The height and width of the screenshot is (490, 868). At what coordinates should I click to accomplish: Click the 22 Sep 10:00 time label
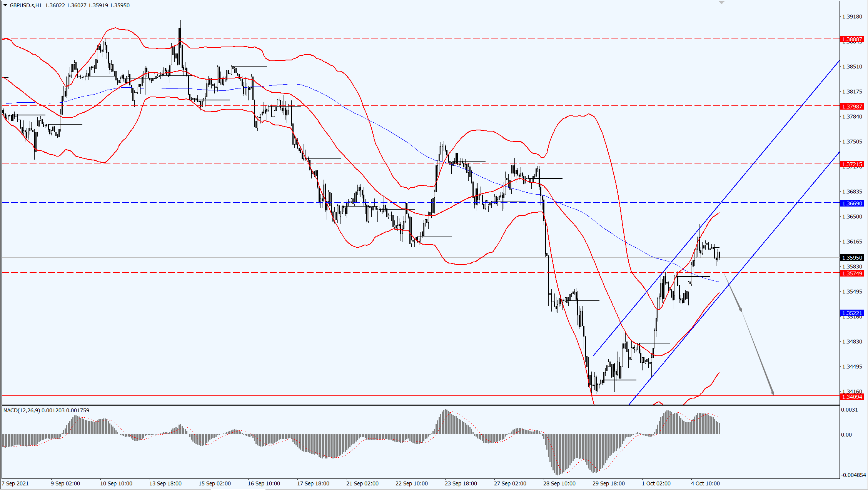pyautogui.click(x=412, y=483)
